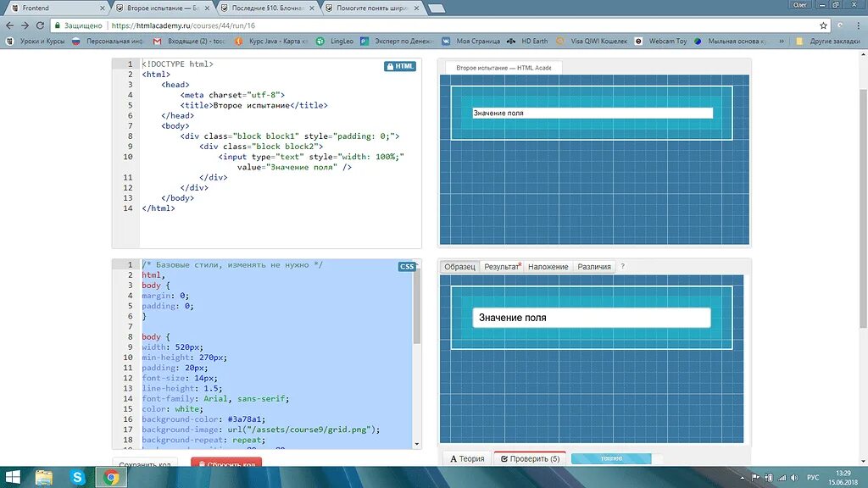Open the LingLeo bookmark
This screenshot has height=488, width=868.
tap(335, 41)
